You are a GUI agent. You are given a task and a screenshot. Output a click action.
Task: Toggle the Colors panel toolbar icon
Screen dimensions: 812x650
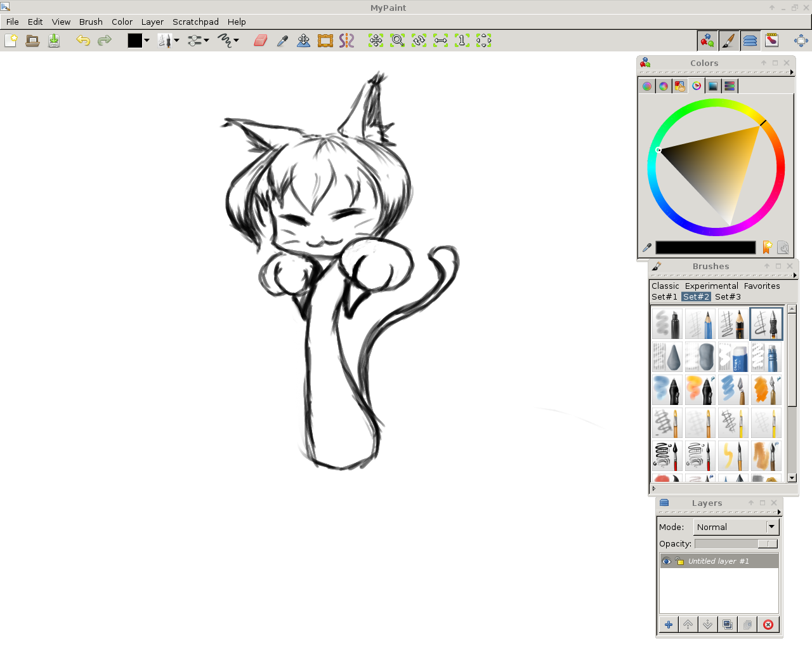(x=707, y=40)
